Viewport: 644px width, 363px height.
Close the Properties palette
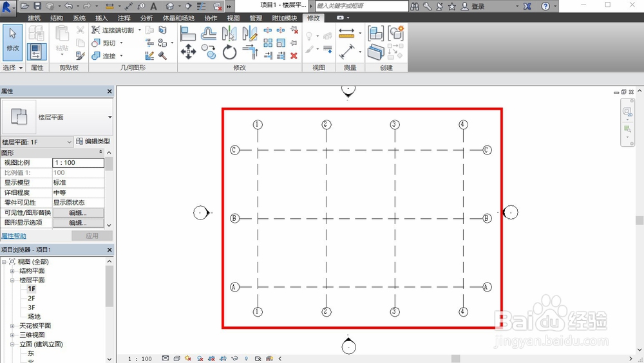109,91
